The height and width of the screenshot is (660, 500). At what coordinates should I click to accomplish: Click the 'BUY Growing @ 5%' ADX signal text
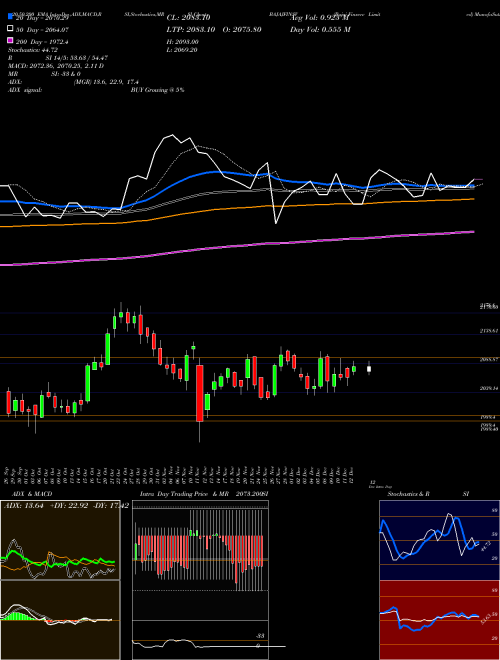tap(157, 90)
